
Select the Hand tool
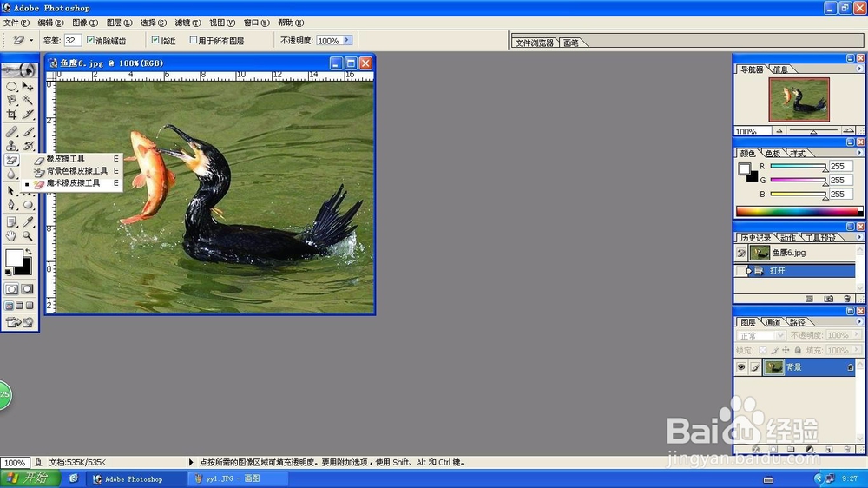tap(11, 236)
